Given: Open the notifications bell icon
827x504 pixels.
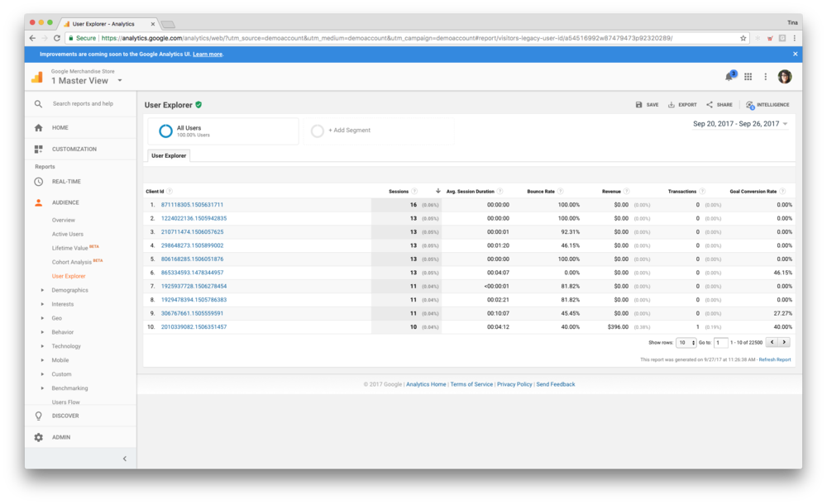Looking at the screenshot, I should 729,77.
